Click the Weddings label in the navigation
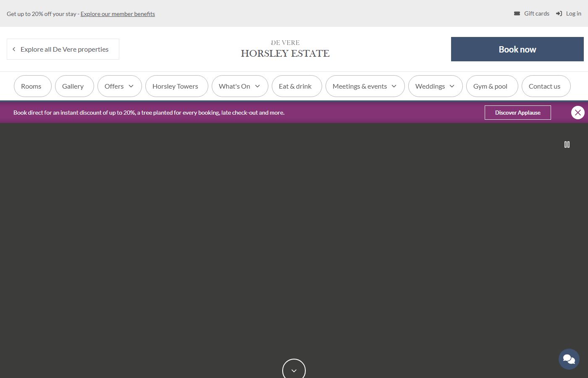Image resolution: width=588 pixels, height=378 pixels. 430,86
